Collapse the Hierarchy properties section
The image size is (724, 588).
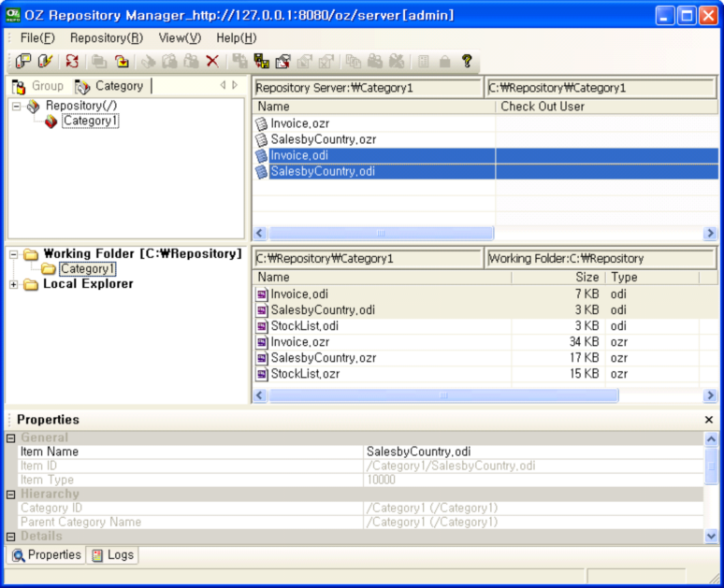click(x=11, y=495)
